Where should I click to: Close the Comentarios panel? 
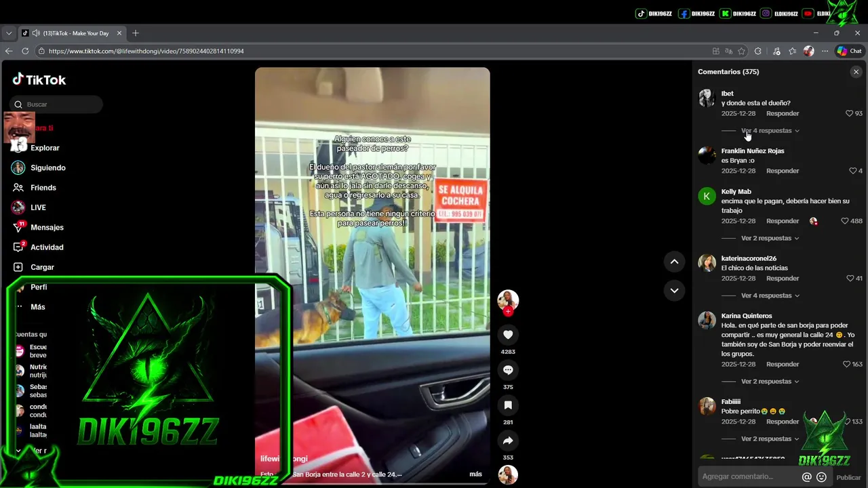pos(856,72)
